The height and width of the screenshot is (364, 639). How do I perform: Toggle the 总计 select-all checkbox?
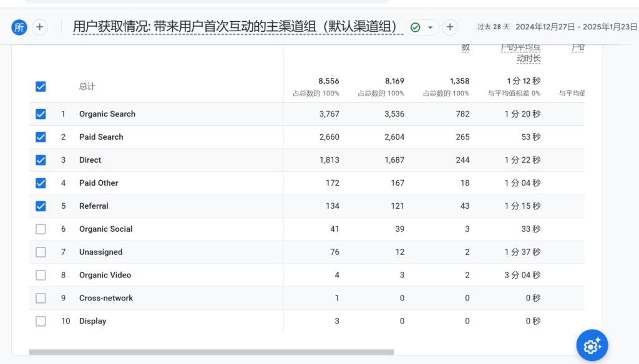41,87
